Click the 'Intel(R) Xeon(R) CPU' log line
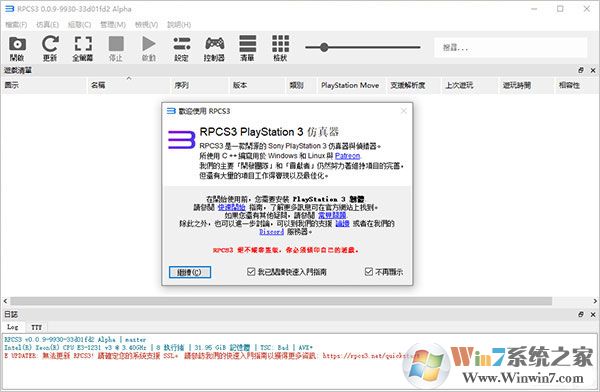The height and width of the screenshot is (392, 600). (158, 348)
